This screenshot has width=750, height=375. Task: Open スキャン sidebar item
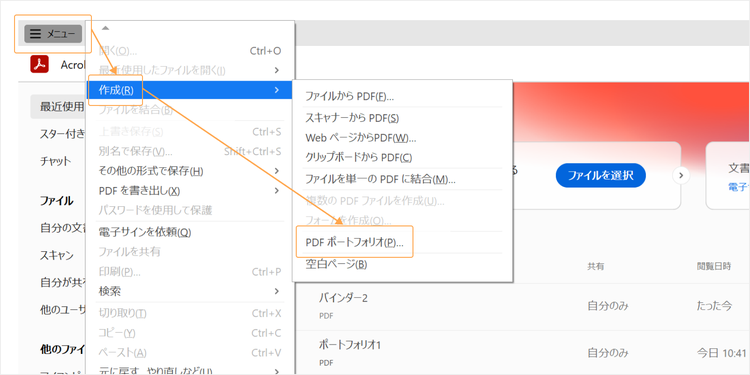(56, 255)
